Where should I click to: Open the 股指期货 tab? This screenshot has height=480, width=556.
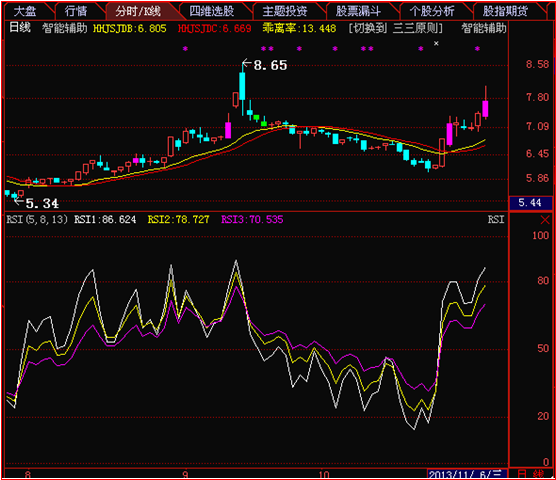point(505,11)
